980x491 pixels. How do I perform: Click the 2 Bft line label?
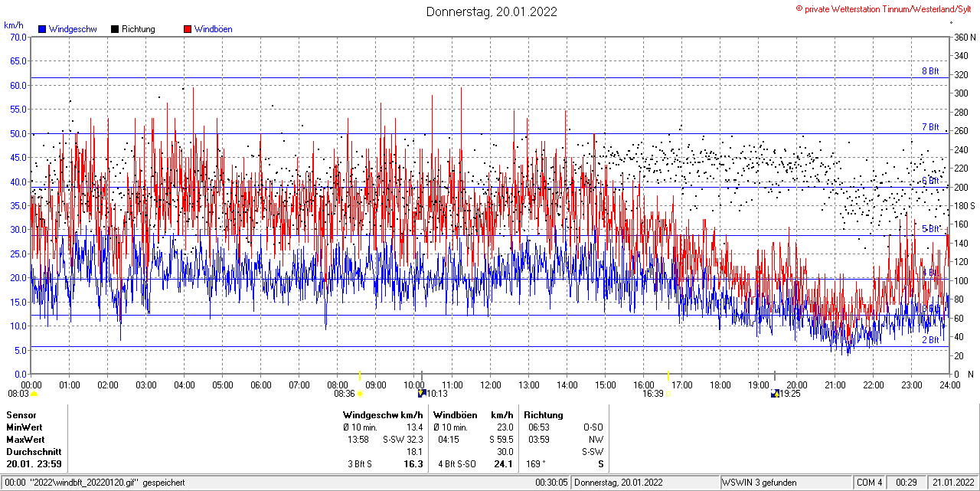tap(930, 340)
